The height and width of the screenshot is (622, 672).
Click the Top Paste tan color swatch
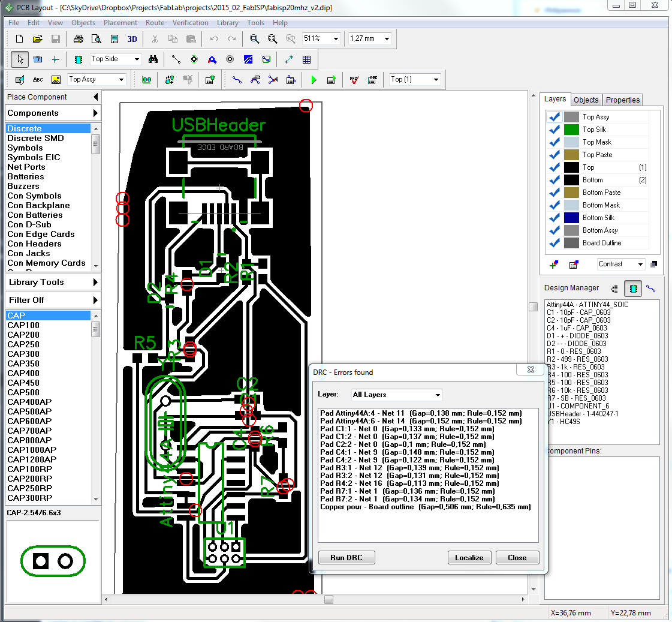point(571,155)
